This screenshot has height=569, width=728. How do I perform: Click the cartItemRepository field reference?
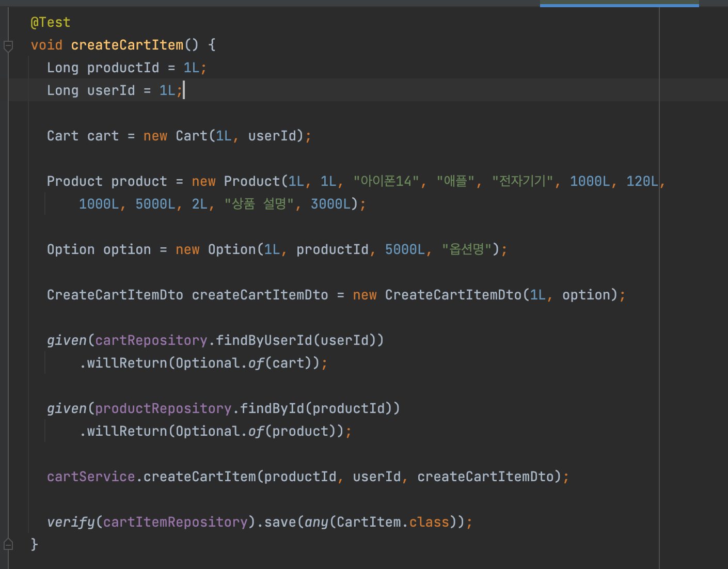pyautogui.click(x=176, y=522)
